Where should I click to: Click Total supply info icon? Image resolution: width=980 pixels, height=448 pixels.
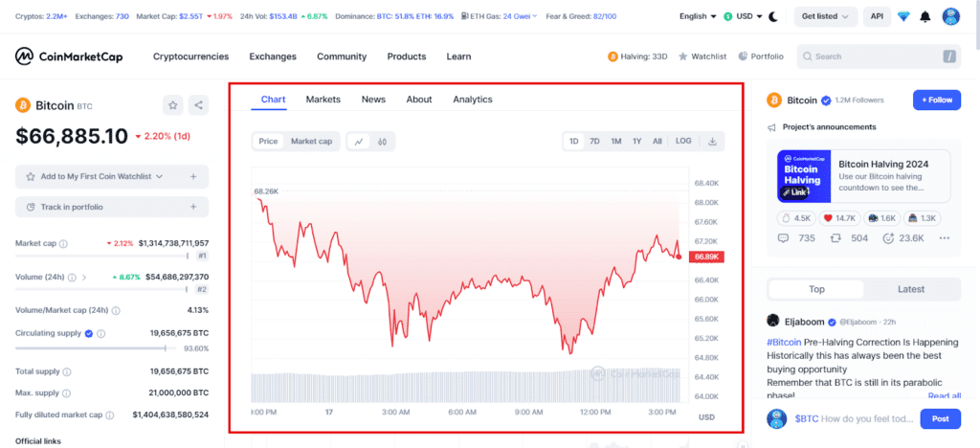(x=66, y=371)
